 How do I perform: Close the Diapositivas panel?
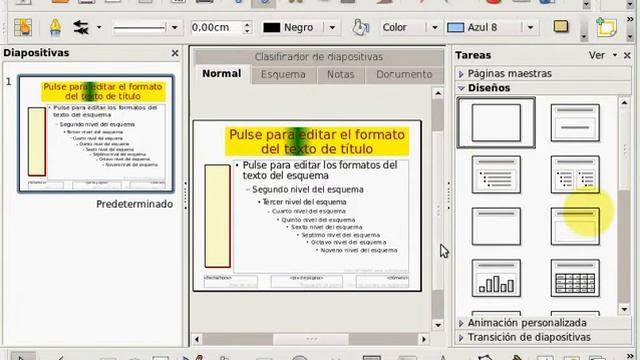(175, 53)
